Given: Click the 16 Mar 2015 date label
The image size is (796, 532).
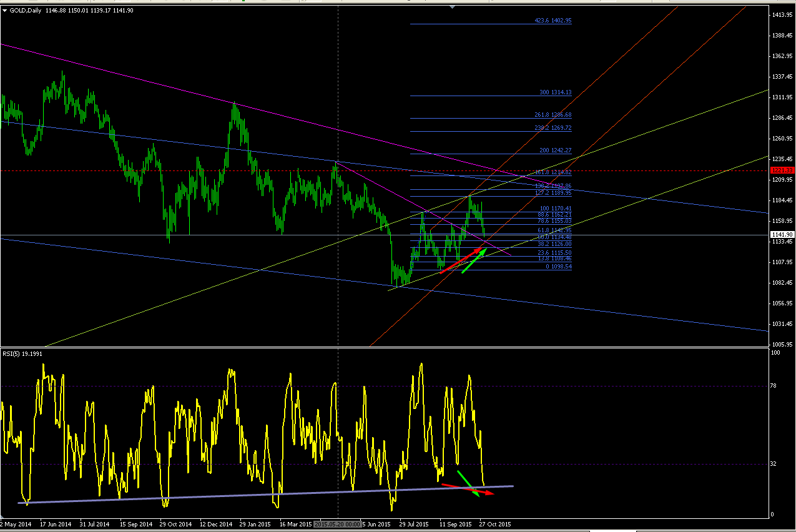Looking at the screenshot, I should point(296,525).
